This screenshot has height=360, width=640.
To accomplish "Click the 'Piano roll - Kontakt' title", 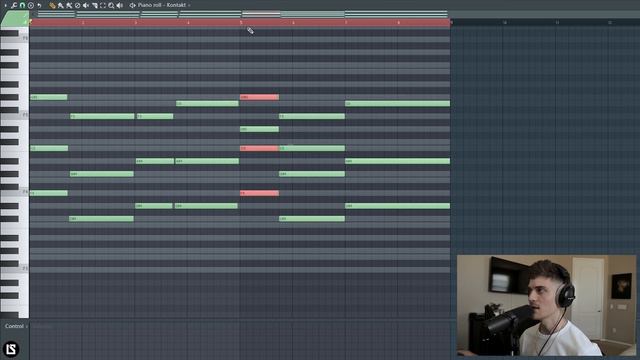I will coord(162,5).
